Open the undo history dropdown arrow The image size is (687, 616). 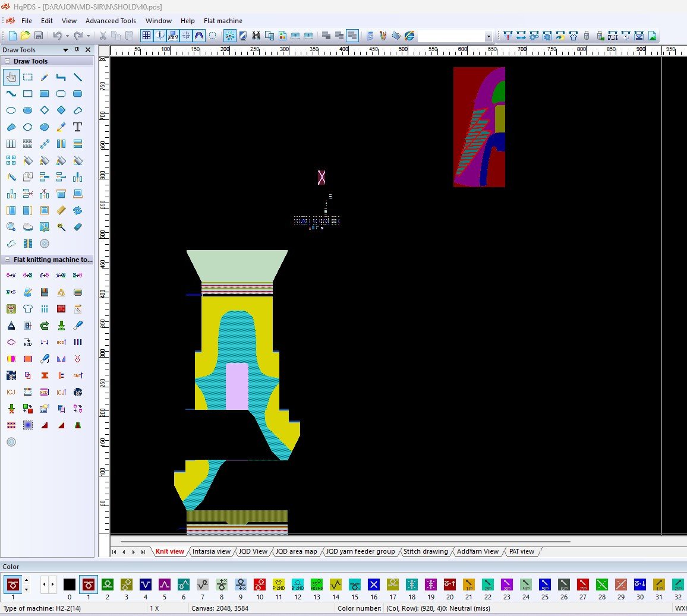(67, 36)
